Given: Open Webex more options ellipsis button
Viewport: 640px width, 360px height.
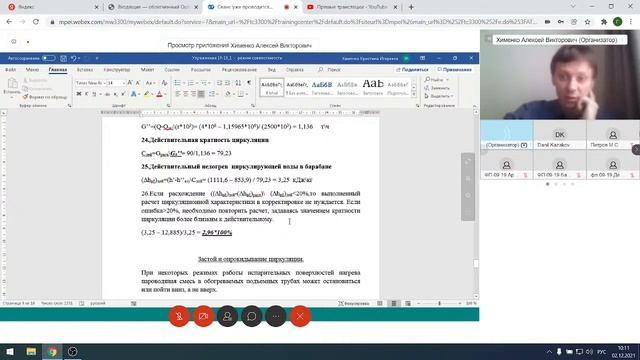Looking at the screenshot, I should (x=276, y=316).
